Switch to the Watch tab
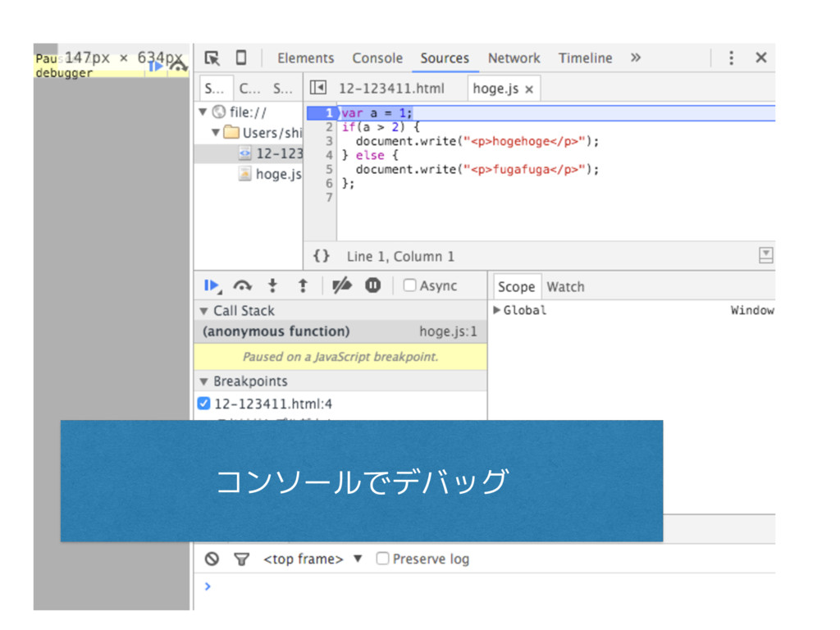 click(x=565, y=286)
